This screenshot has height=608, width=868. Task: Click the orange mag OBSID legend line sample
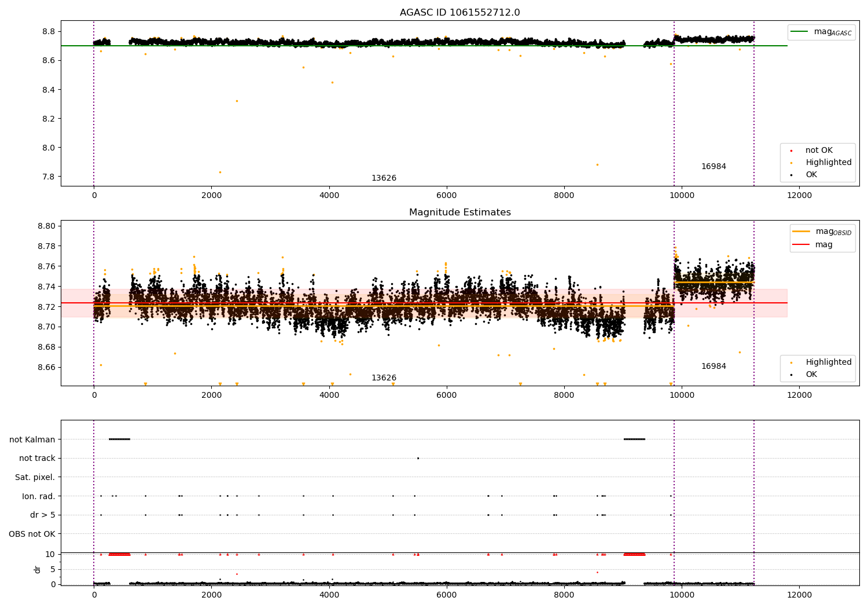[801, 232]
